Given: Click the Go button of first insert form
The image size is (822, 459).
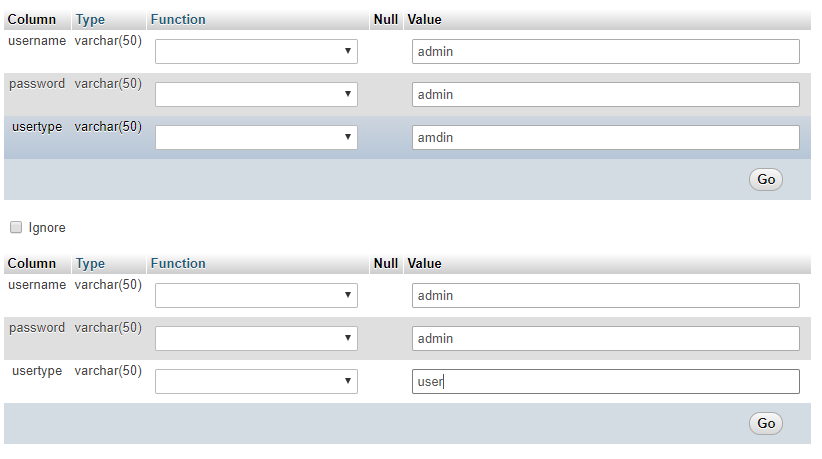Looking at the screenshot, I should pos(766,179).
